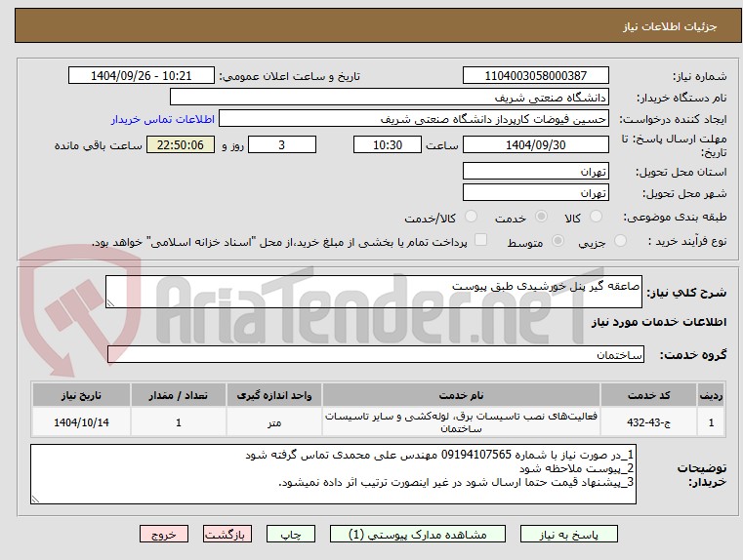
Task: Open اطلاعات تماس خریدار link
Action: (162, 119)
